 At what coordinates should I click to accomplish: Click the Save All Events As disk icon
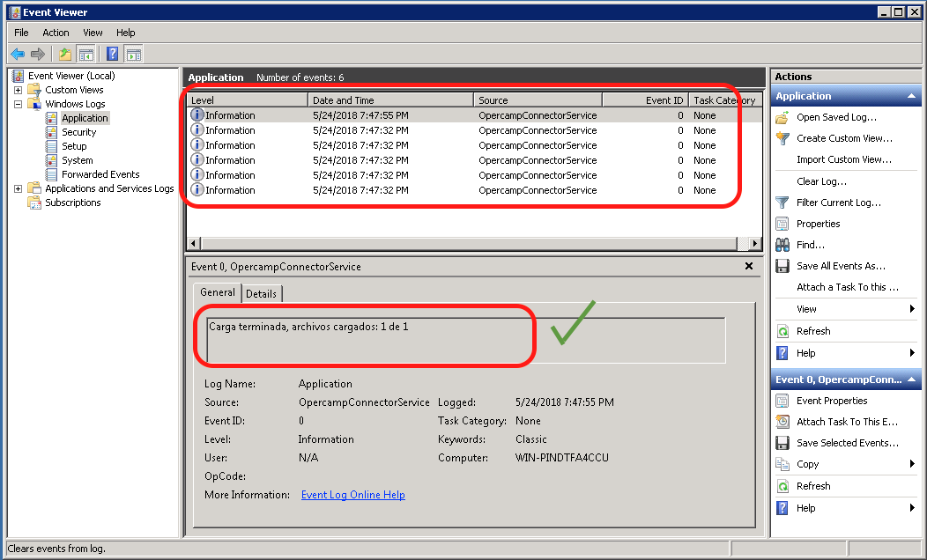click(782, 266)
